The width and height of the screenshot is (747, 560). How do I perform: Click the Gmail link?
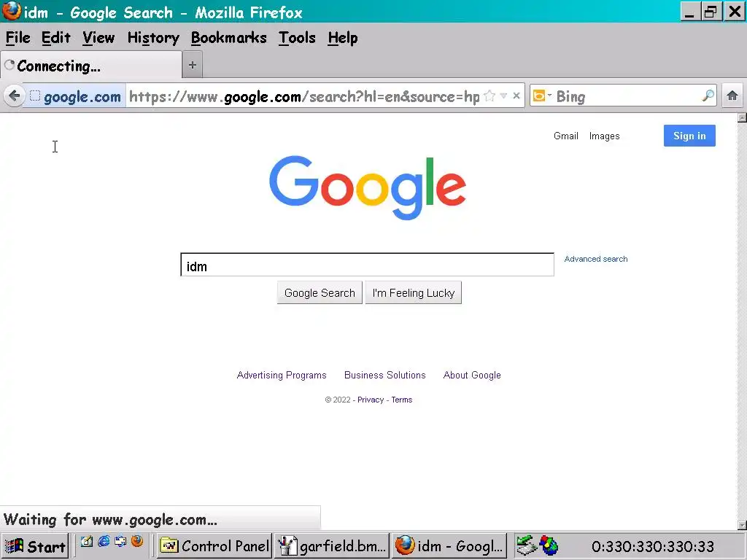565,136
